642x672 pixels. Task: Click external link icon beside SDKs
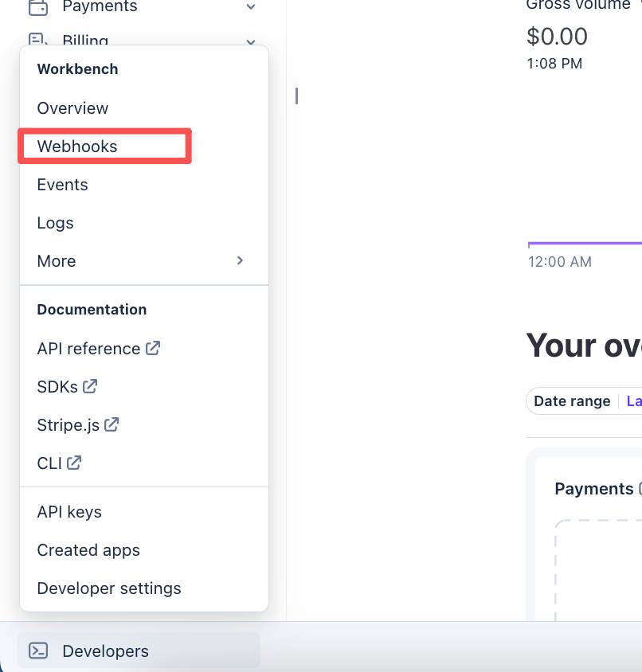click(x=90, y=386)
